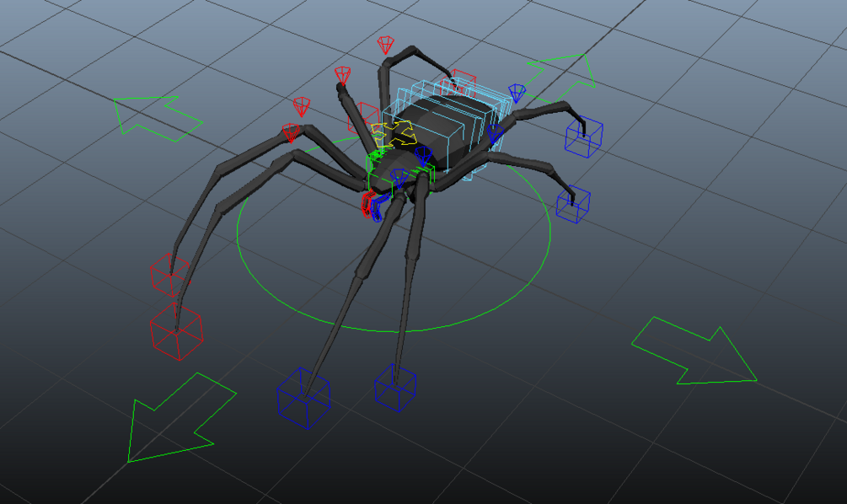The height and width of the screenshot is (504, 847).
Task: Select the red gem control atop the upright leg stub
Action: point(342,75)
